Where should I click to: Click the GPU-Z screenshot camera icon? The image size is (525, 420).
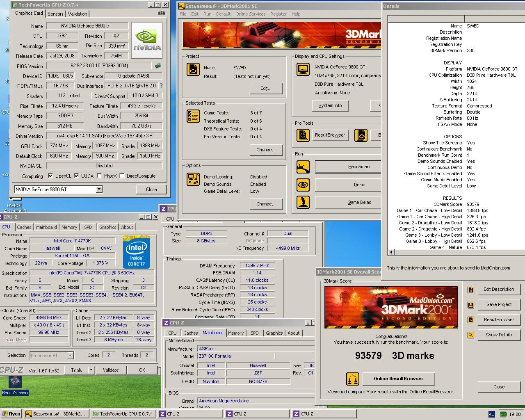(162, 13)
